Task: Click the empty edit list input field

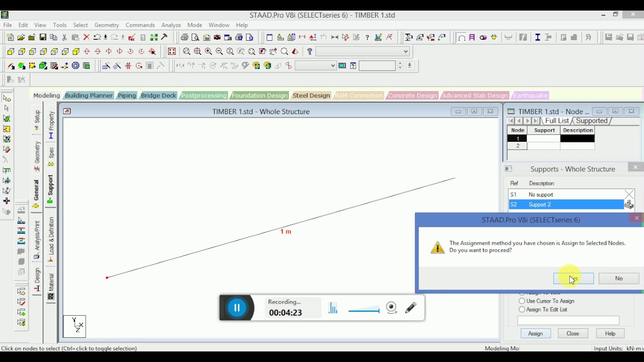Action: tap(568, 320)
